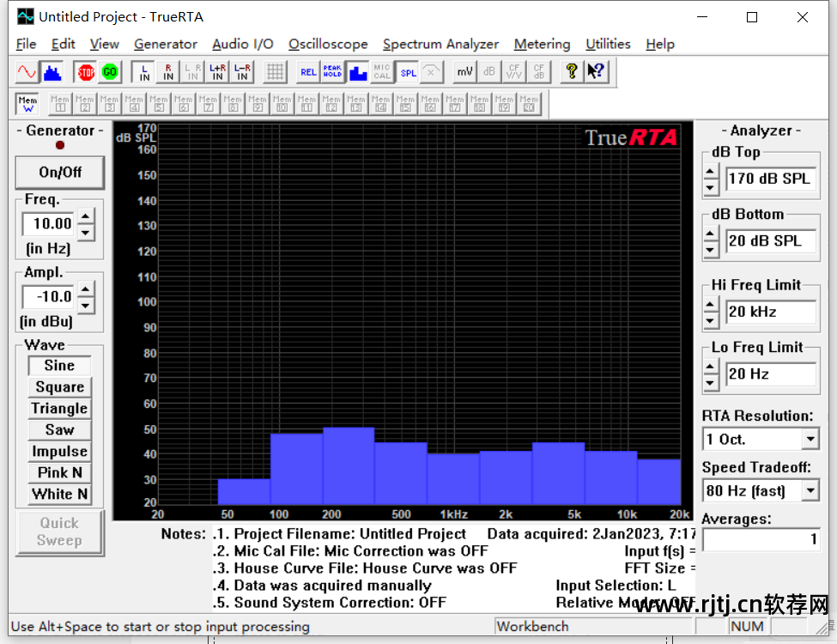
Task: Raise dB Top with up arrow
Action: [711, 172]
